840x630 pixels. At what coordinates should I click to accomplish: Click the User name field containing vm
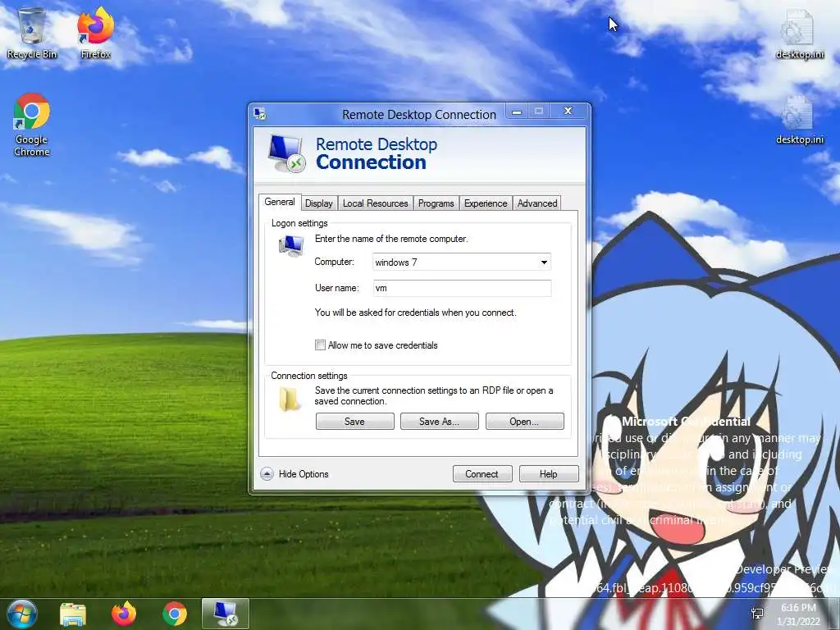coord(462,288)
